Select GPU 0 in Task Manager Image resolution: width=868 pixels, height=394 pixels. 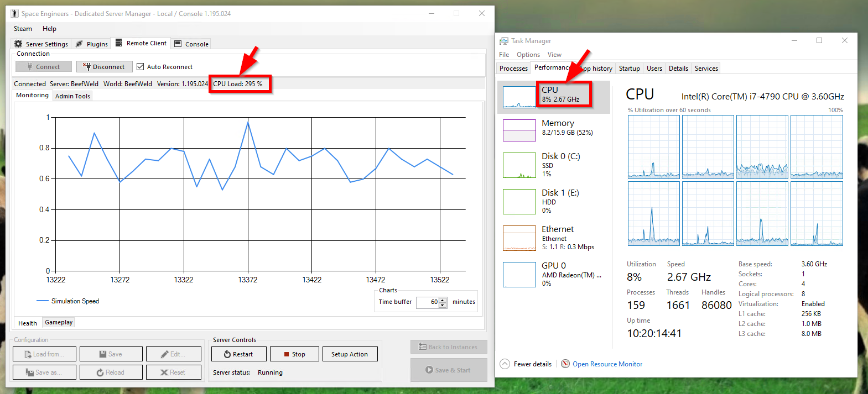coord(554,275)
